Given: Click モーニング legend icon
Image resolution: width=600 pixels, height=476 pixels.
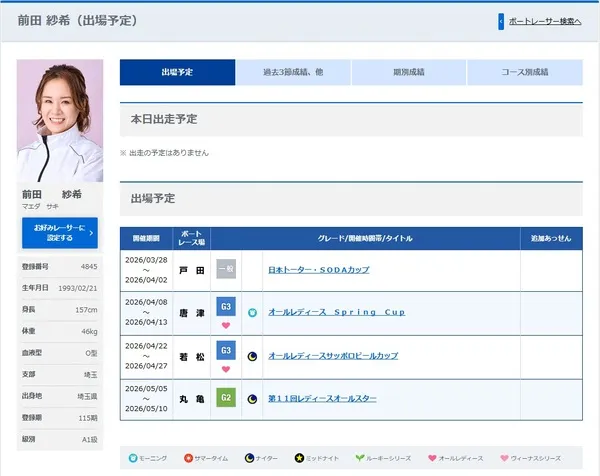Looking at the screenshot, I should (x=133, y=458).
